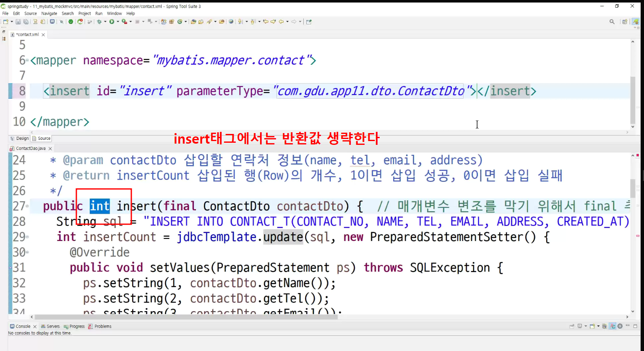The height and width of the screenshot is (351, 644).
Task: Click the Open Console icon in Console toolbar
Action: pos(592,326)
